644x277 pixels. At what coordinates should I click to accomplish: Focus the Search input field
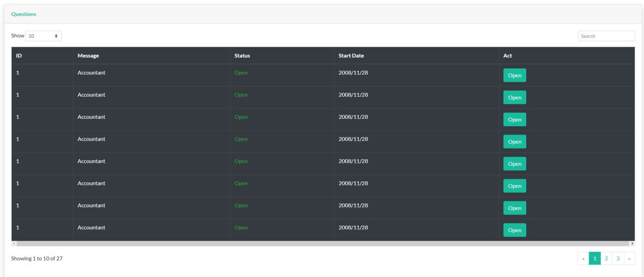click(x=606, y=36)
